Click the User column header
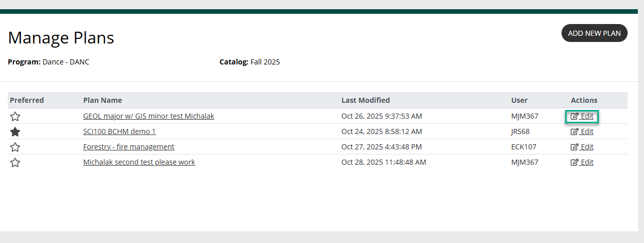644x243 pixels. [x=519, y=100]
